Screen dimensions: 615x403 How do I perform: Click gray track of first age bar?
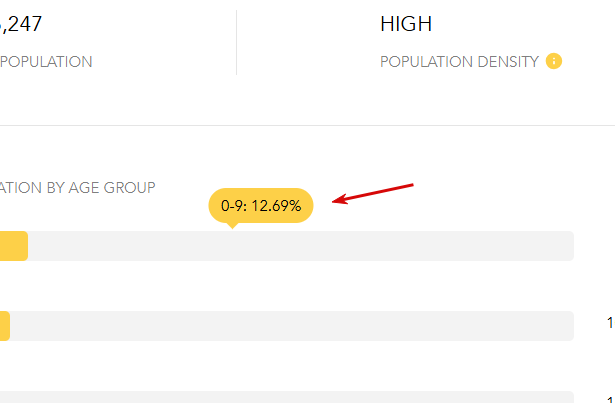pos(300,246)
